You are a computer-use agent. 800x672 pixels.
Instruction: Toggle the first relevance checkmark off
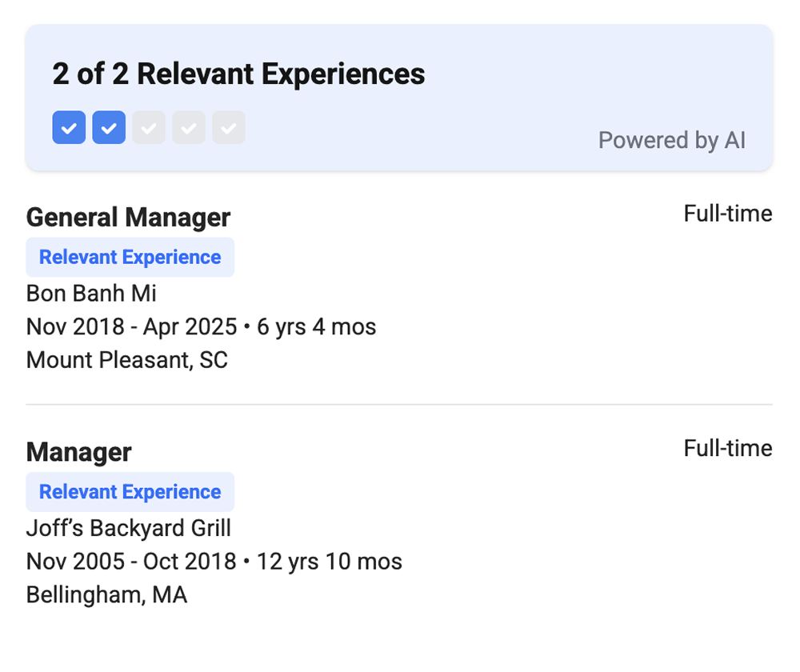coord(69,127)
